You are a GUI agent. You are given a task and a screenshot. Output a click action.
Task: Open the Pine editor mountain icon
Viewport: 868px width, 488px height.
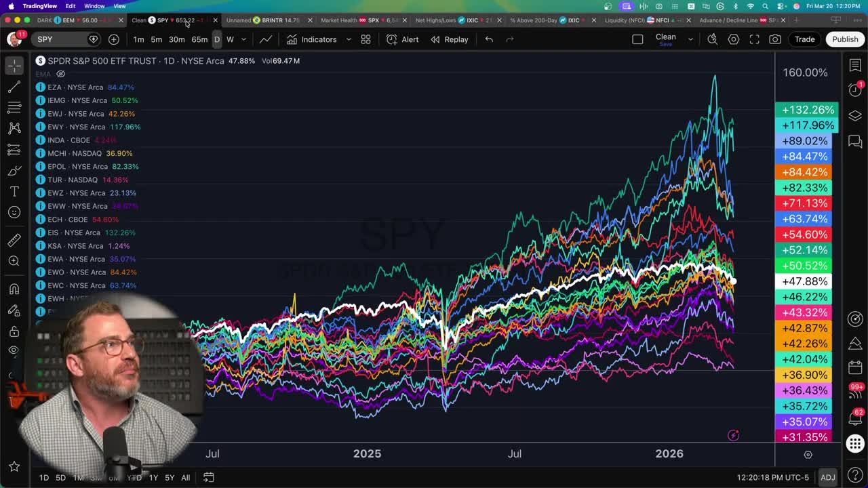point(855,343)
